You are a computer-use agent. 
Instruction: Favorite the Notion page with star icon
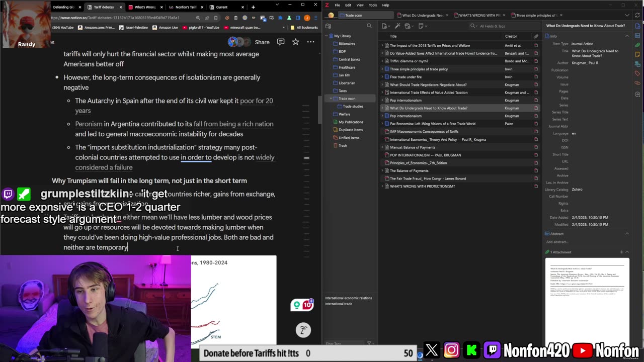tap(295, 42)
